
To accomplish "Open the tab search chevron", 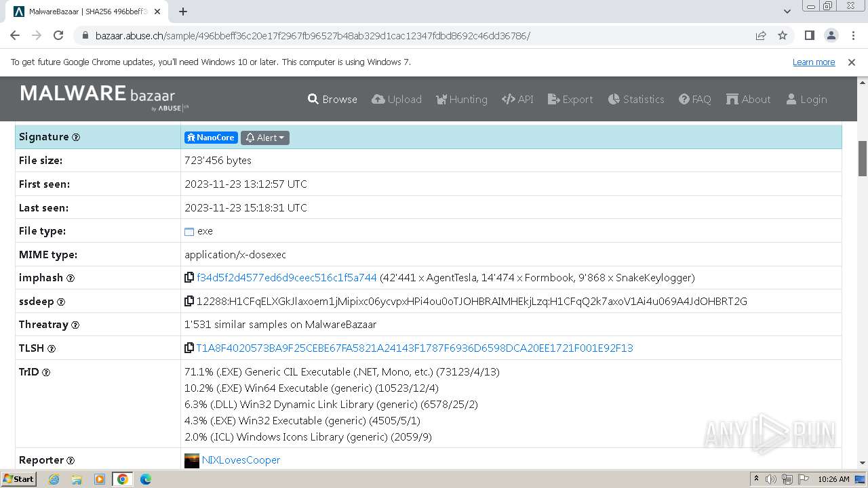I will 787,12.
